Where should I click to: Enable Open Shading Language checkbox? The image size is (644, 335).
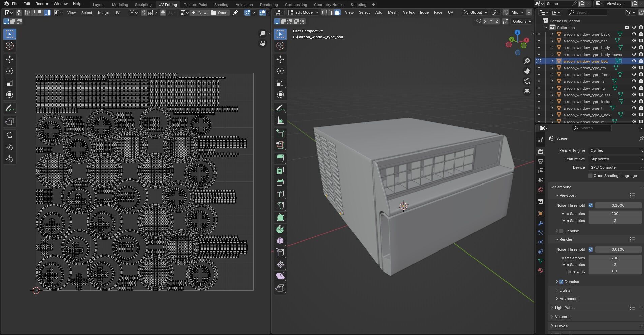590,176
